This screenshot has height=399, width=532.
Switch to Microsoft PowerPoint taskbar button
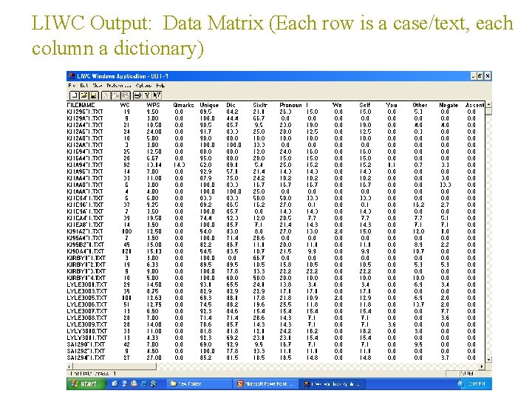[266, 384]
